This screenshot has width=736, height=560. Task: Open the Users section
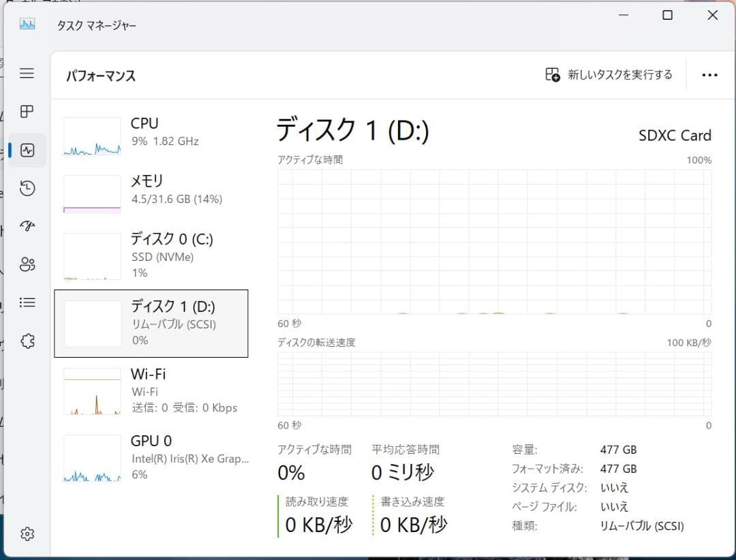click(27, 264)
